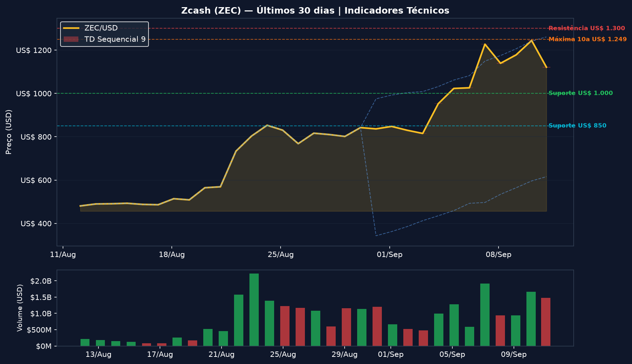
Task: Click the red TD Sequencial 9 legend swatch
Action: point(71,39)
